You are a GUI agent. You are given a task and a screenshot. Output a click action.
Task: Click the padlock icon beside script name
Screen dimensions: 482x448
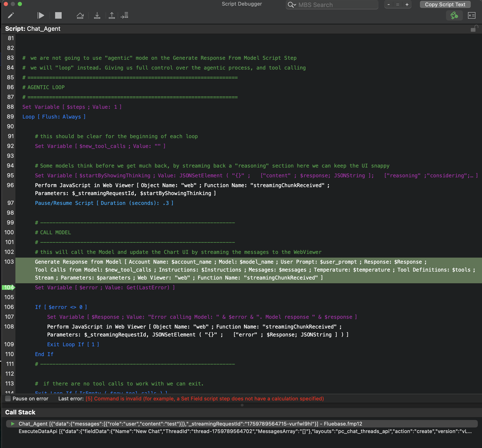point(474,29)
